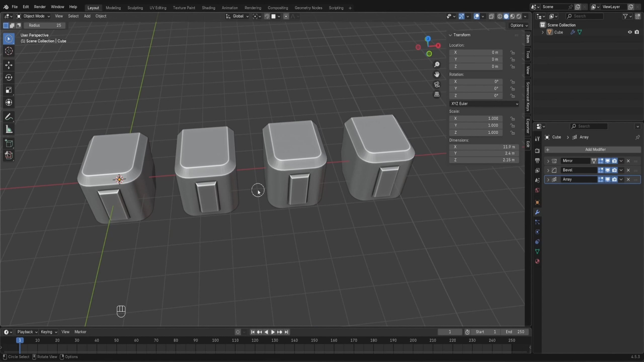Screen dimensions: 644x362
Task: Select the Move tool in toolbar
Action: [9, 65]
